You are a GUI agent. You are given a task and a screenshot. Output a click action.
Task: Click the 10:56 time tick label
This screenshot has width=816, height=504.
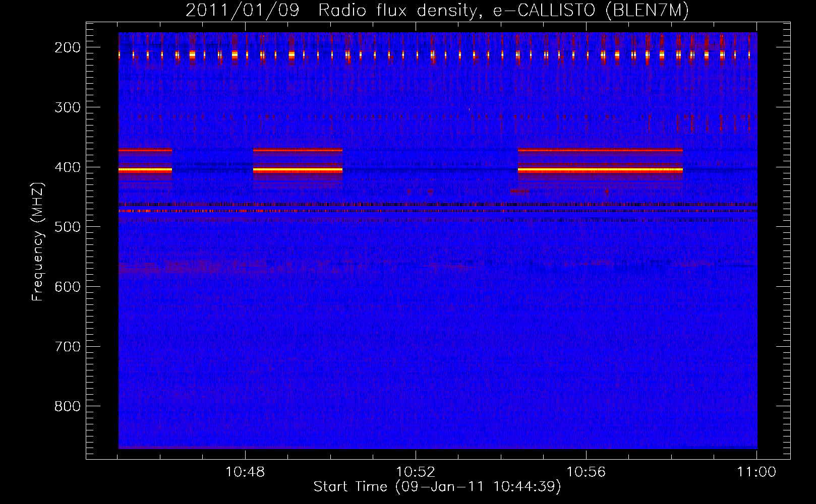click(586, 472)
